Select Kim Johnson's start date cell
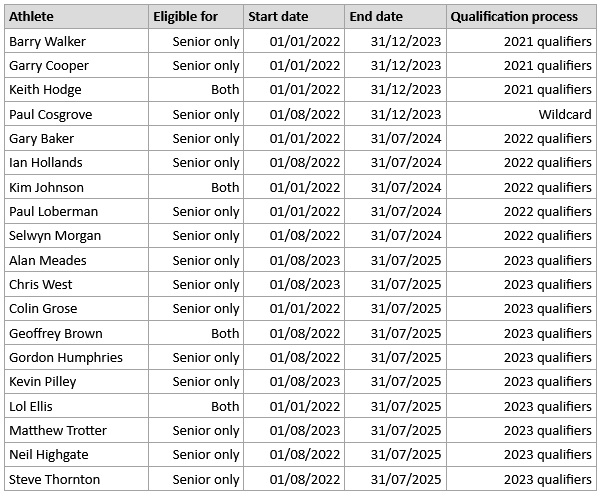This screenshot has height=496, width=600. [x=294, y=187]
